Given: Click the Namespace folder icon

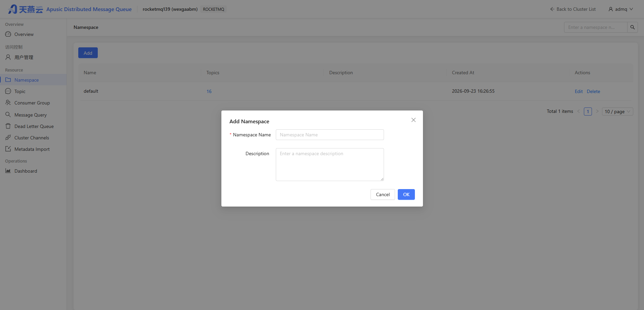Looking at the screenshot, I should tap(8, 80).
